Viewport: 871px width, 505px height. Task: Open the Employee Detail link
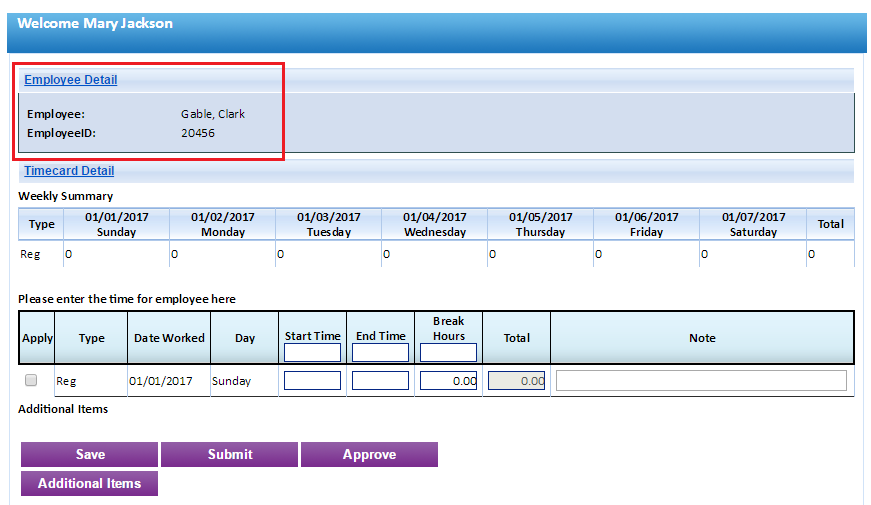click(x=71, y=79)
